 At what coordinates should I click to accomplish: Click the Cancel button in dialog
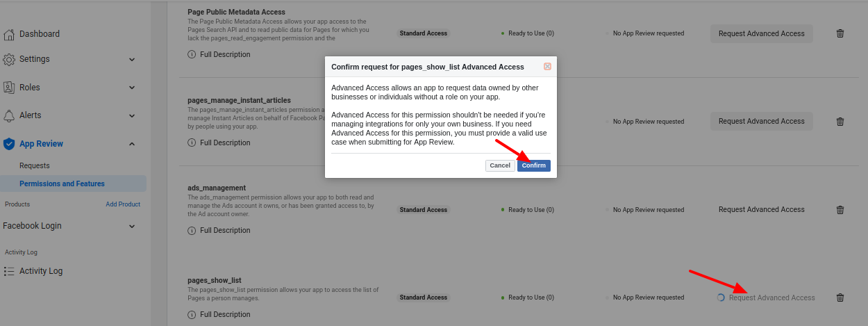coord(499,165)
